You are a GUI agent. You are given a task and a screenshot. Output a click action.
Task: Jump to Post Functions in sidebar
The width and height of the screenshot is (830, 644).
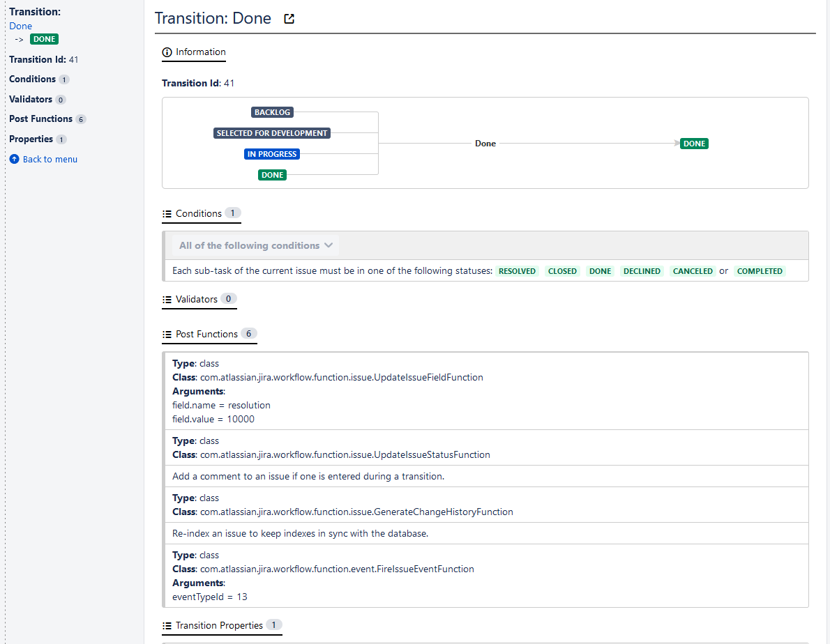(x=40, y=119)
